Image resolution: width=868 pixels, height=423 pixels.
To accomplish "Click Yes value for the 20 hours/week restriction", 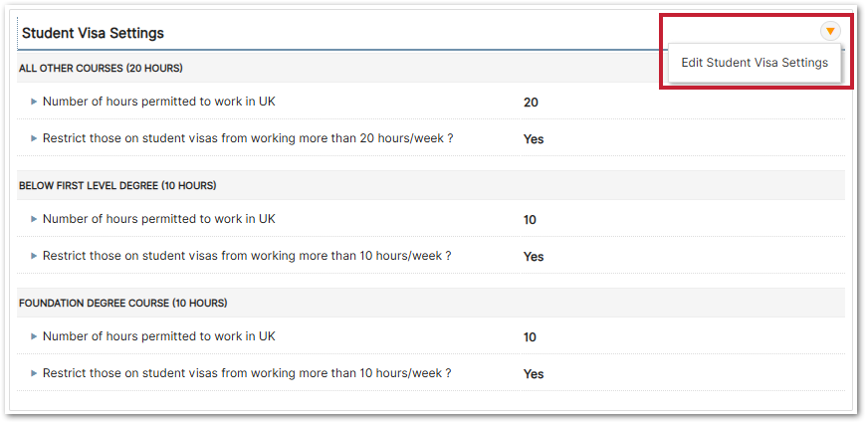I will pos(534,139).
